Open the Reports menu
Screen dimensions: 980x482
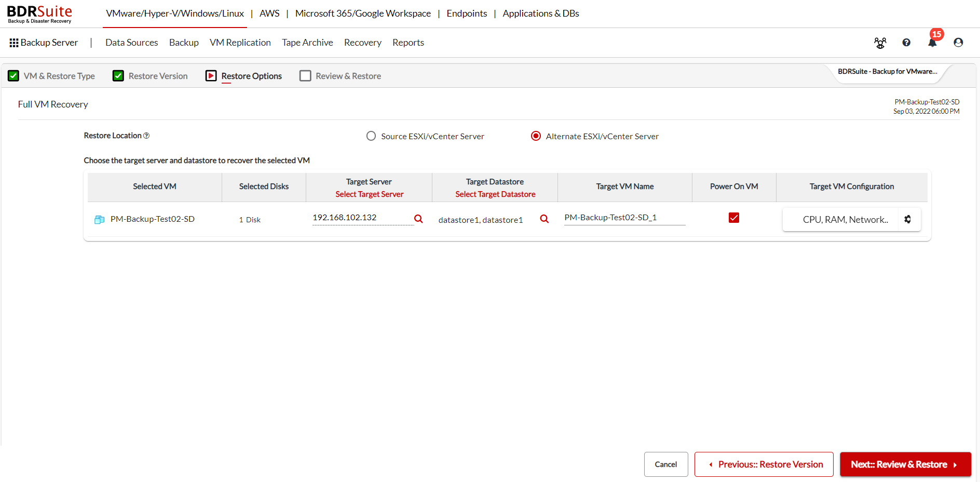[x=408, y=43]
